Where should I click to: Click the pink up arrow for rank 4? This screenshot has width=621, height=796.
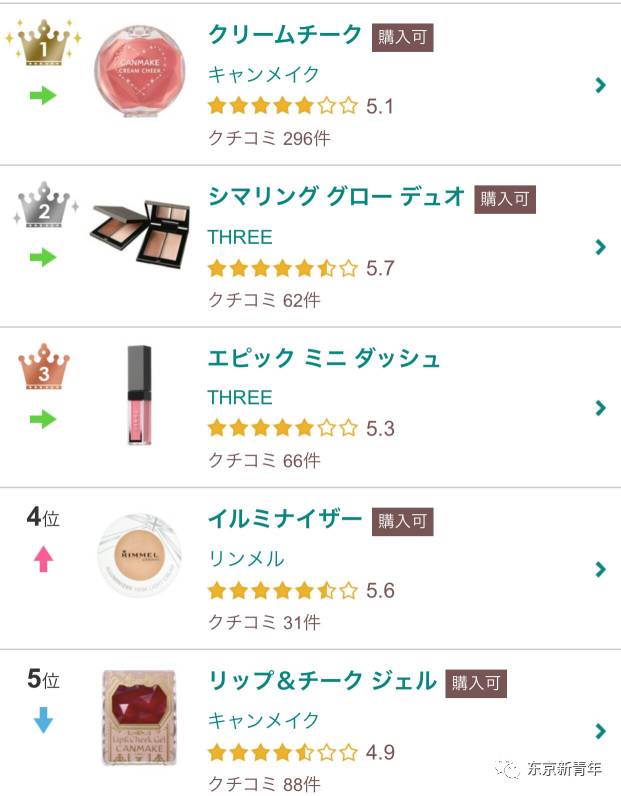pyautogui.click(x=43, y=559)
